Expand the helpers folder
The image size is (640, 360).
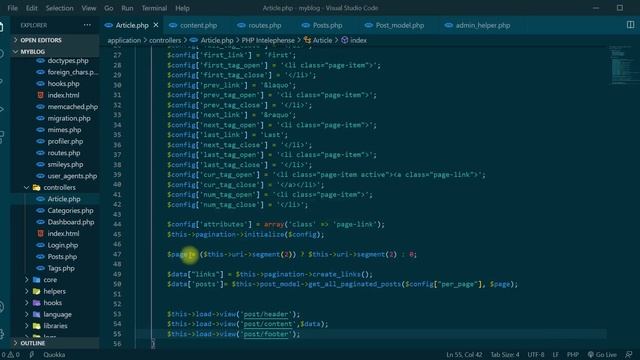tap(54, 291)
